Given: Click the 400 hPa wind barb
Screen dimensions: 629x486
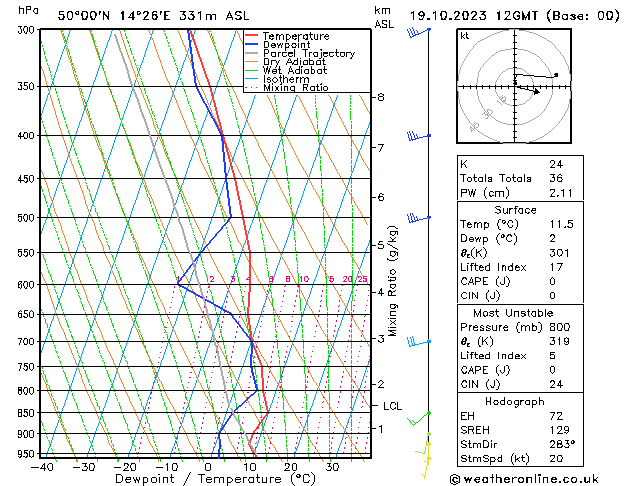Looking at the screenshot, I should (x=419, y=136).
